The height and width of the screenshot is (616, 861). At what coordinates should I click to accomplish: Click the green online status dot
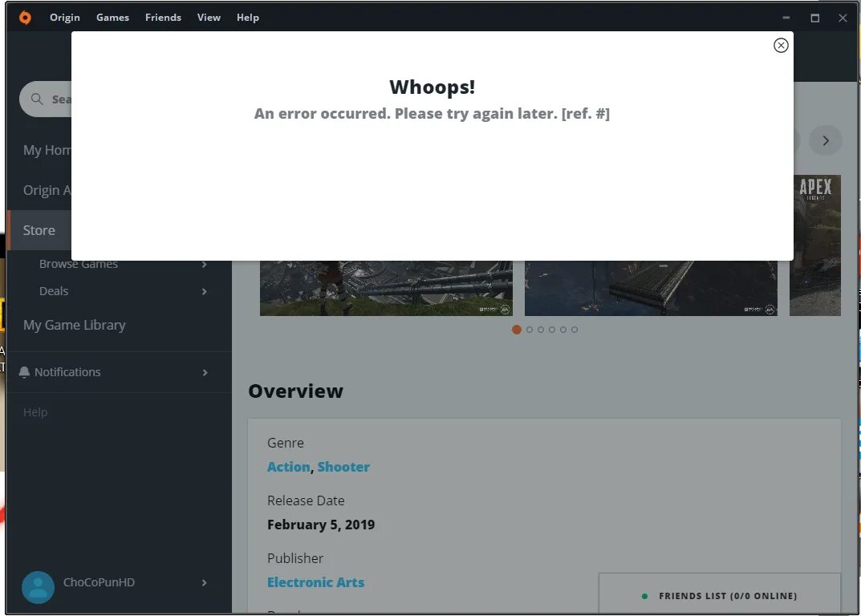click(644, 596)
